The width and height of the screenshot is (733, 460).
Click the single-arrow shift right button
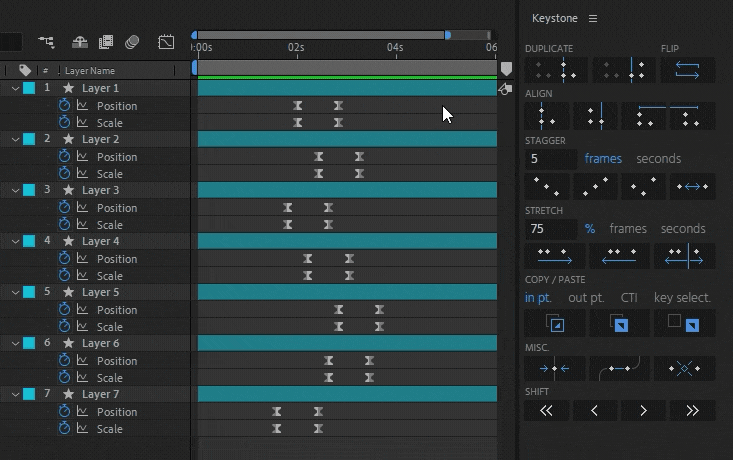pos(642,410)
